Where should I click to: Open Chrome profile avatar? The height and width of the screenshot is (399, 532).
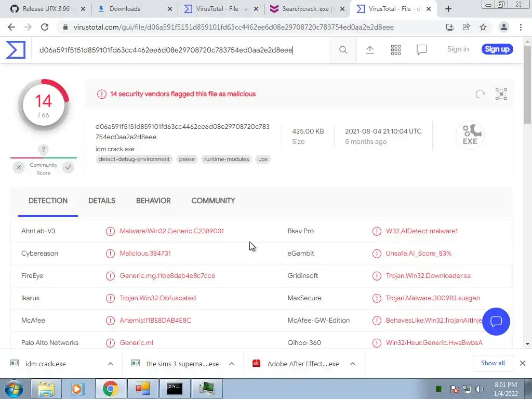pyautogui.click(x=504, y=27)
